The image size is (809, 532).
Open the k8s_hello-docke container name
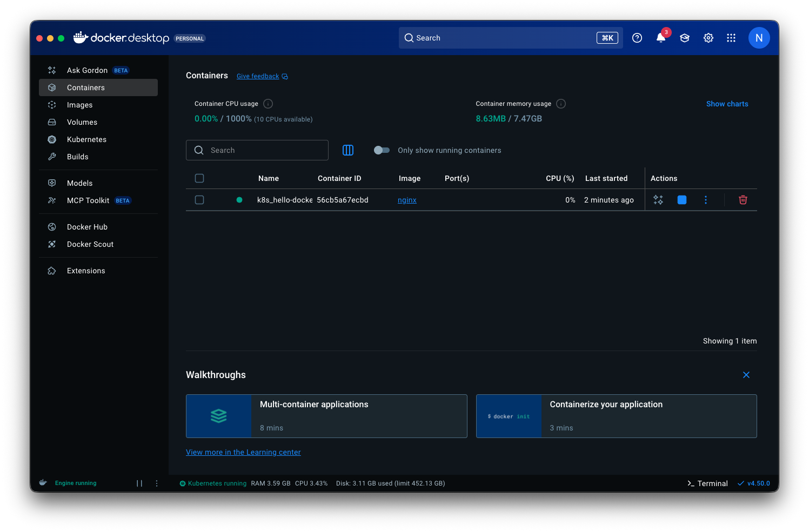(285, 200)
